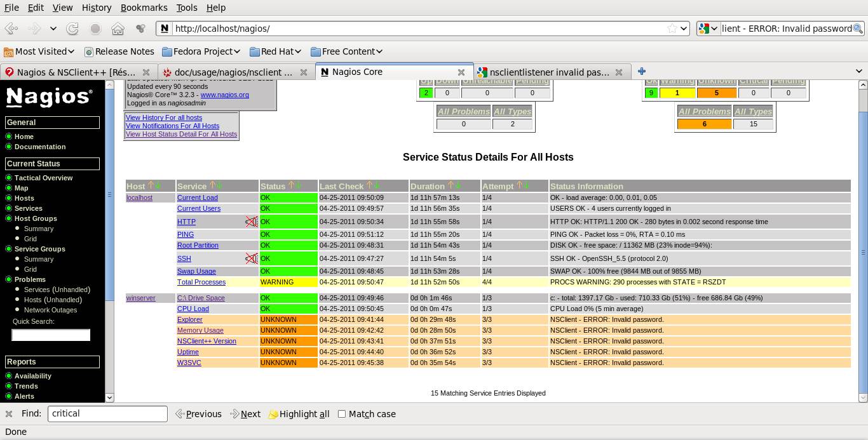Click the Stop loading icon in the toolbar

95,29
